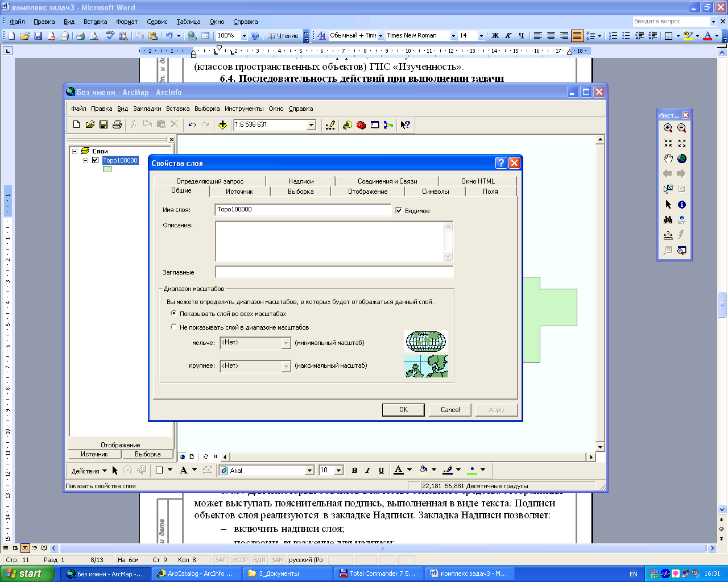Image resolution: width=728 pixels, height=582 pixels.
Task: Switch to ArcCatalog taskbar item
Action: coord(196,573)
